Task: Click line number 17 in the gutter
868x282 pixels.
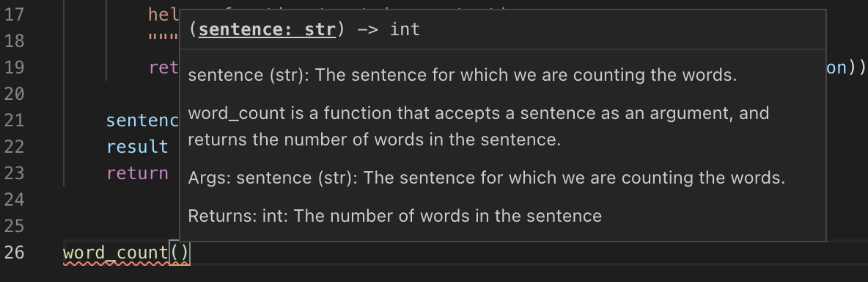Action: coord(15,15)
